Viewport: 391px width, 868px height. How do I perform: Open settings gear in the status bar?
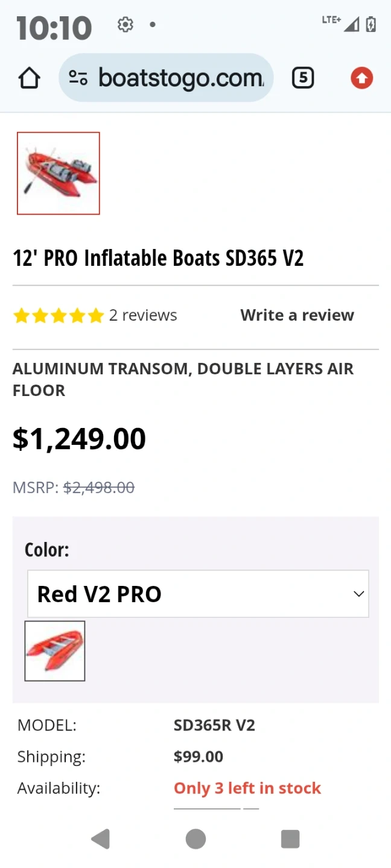126,25
